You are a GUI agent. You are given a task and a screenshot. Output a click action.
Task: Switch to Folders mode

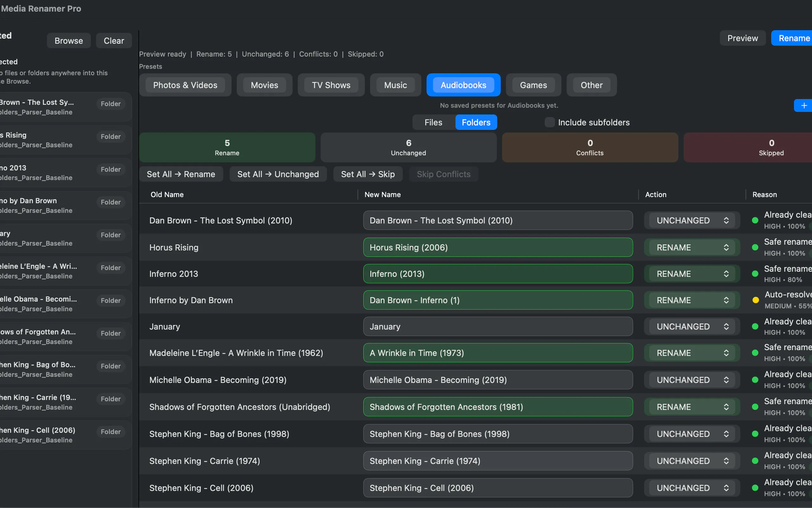click(476, 122)
